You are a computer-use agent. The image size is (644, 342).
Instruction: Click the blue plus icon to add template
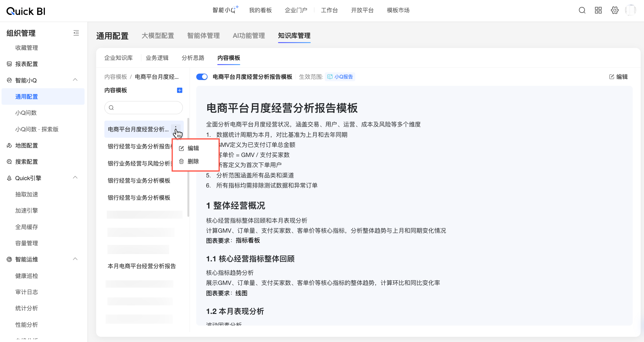(x=180, y=90)
